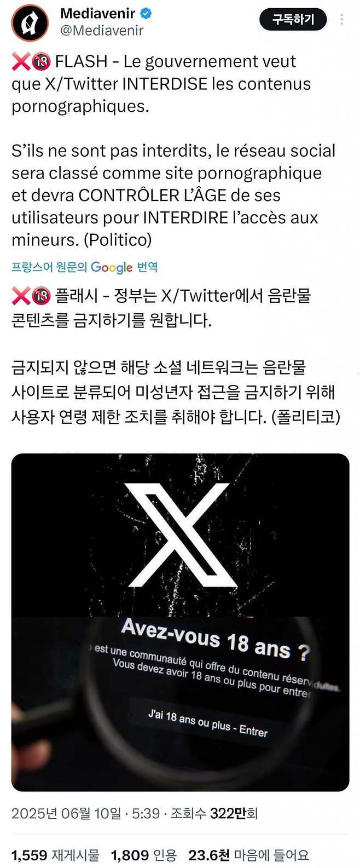View the 1,559 재게시물 reposts list
This screenshot has height=868, width=360.
click(55, 855)
